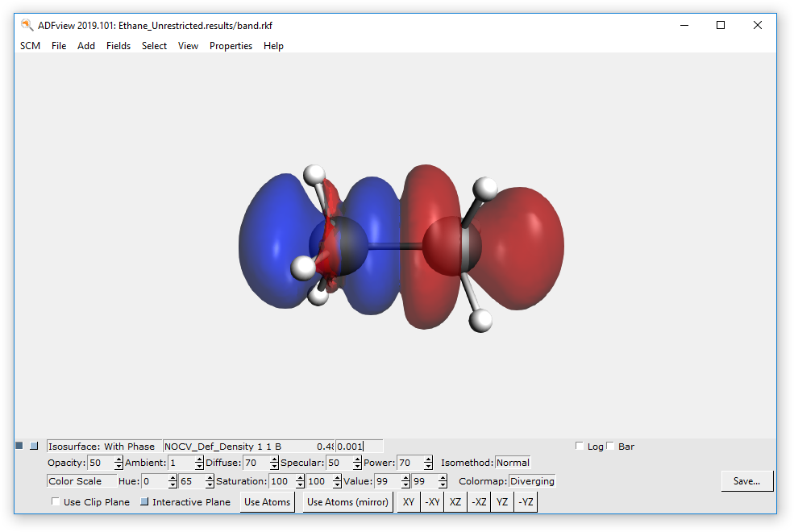Select the -XZ plane orientation icon
Screen dimensions: 794x532
click(479, 501)
